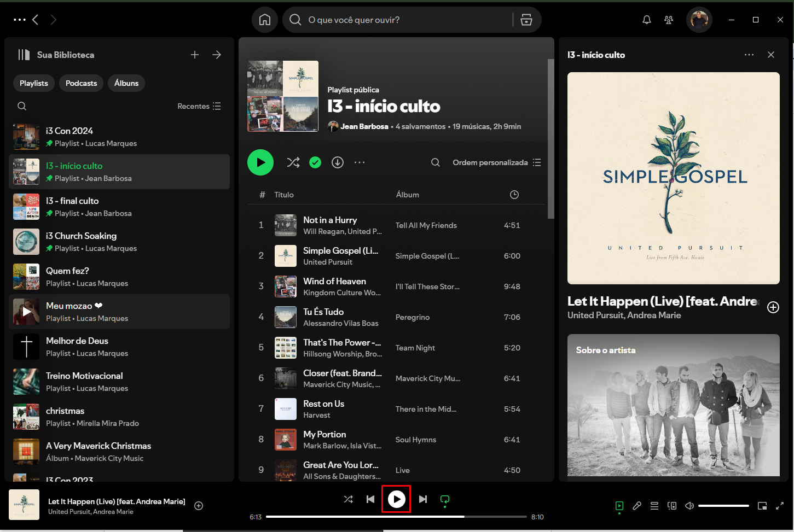
Task: Play the Meu mozao playlist thumbnail
Action: point(26,312)
